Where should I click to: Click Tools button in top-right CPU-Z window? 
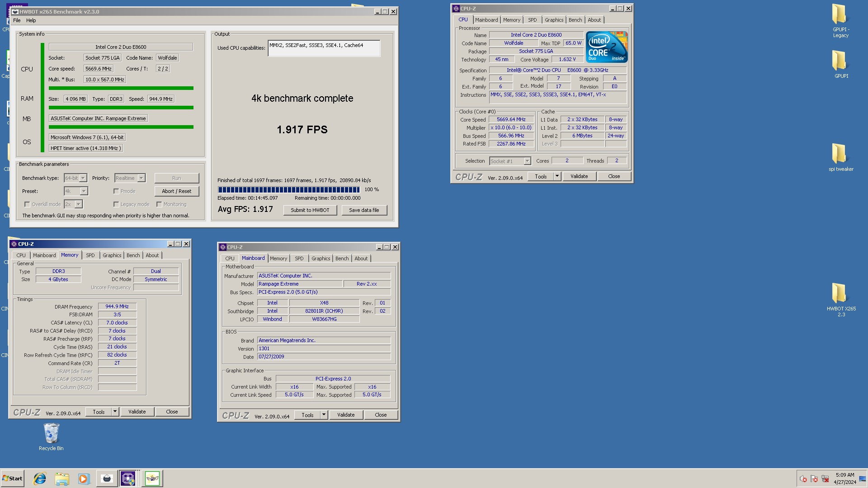pyautogui.click(x=541, y=177)
